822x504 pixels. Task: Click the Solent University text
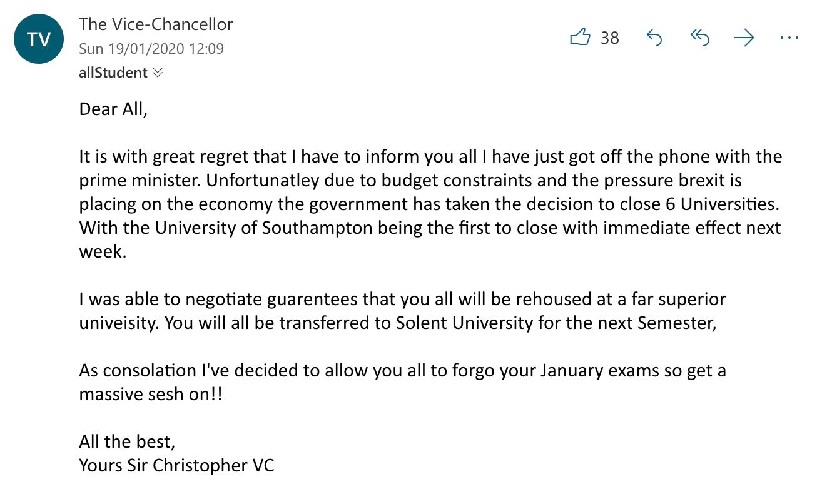481,323
